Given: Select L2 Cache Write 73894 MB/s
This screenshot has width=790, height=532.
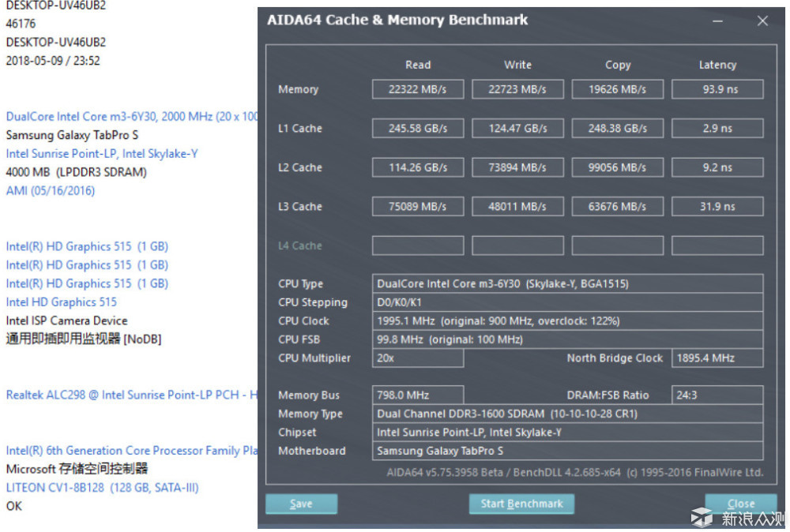Looking at the screenshot, I should pyautogui.click(x=517, y=167).
